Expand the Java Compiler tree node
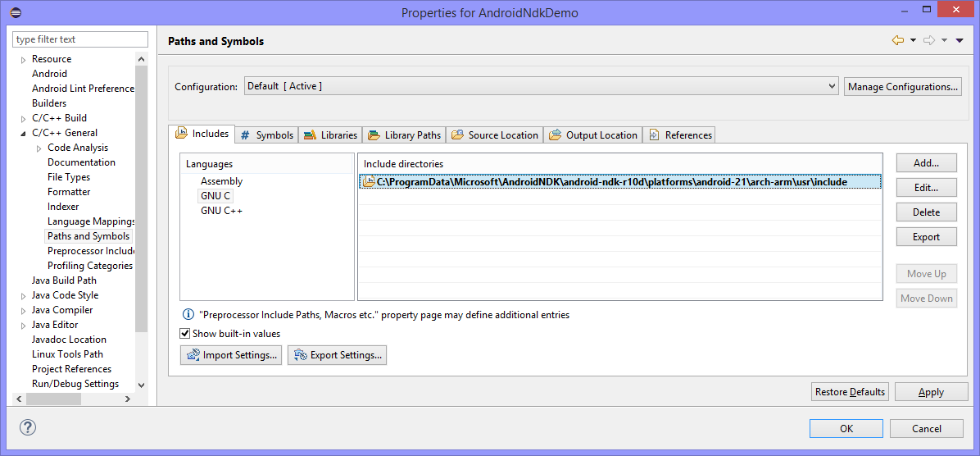 coord(24,311)
